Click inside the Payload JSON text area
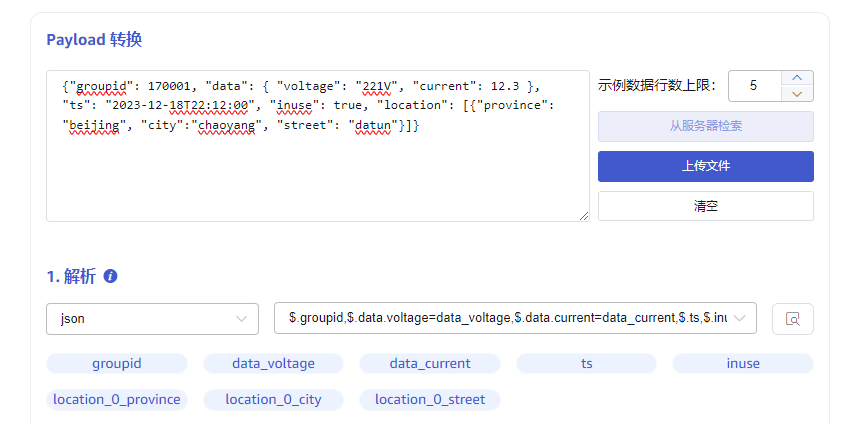The width and height of the screenshot is (860, 424). [318, 146]
